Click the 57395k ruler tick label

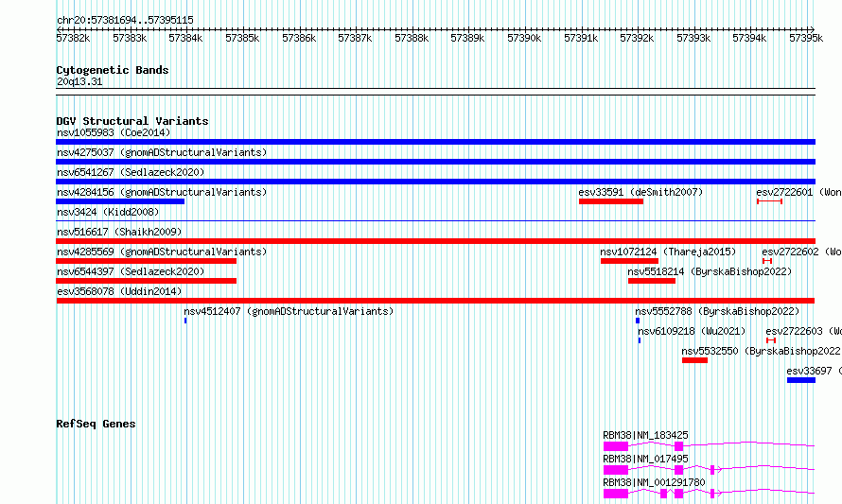pyautogui.click(x=806, y=38)
